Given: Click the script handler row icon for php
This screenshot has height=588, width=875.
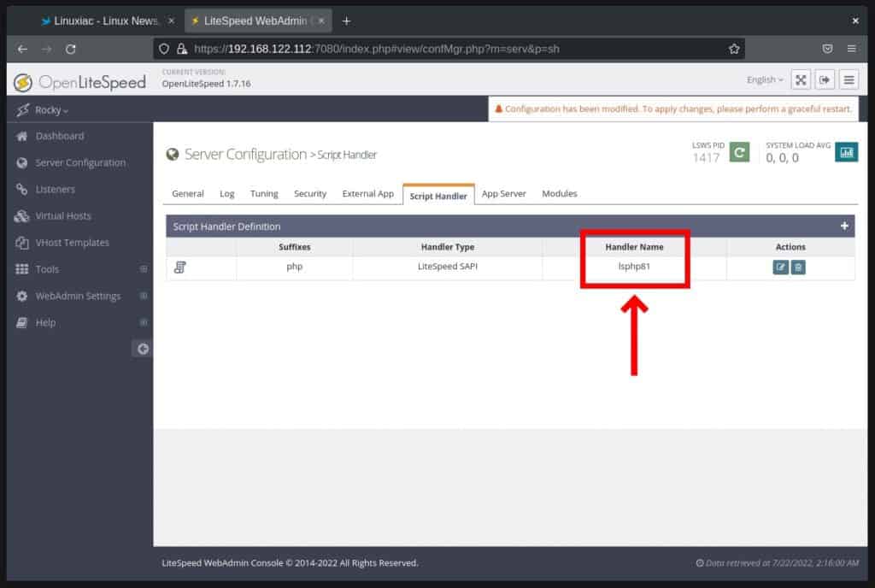Looking at the screenshot, I should coord(179,268).
